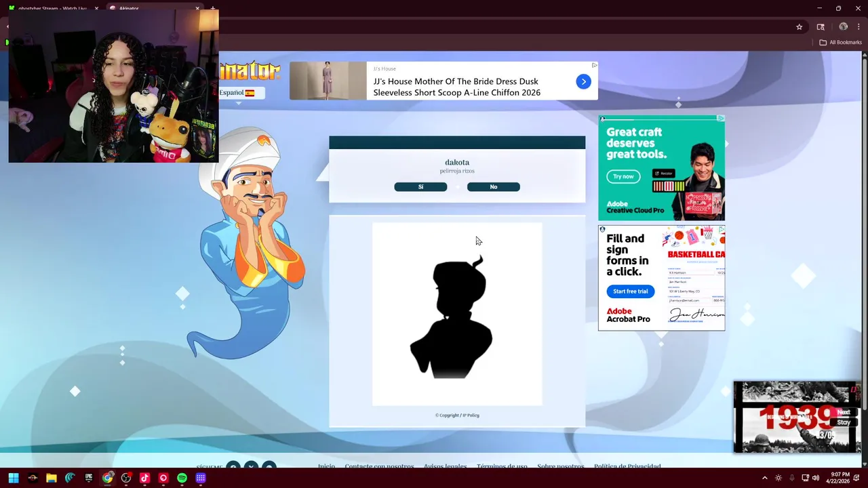
Task: Open a new browser tab
Action: tap(213, 8)
